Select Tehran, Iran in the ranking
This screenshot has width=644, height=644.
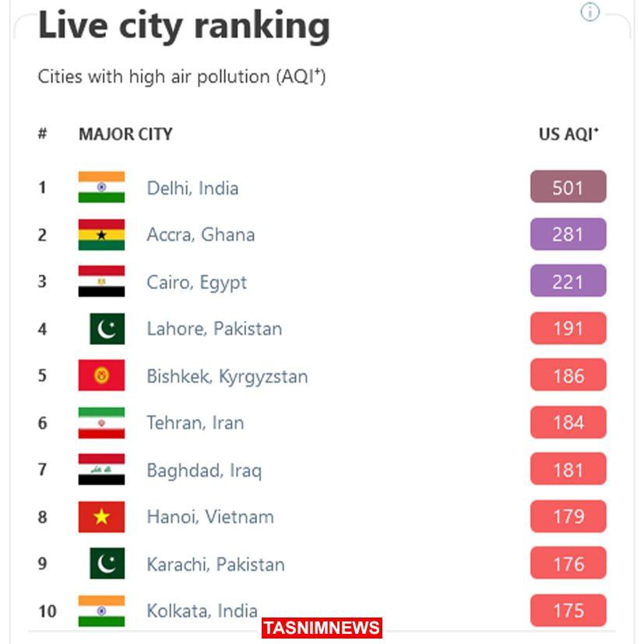click(195, 423)
